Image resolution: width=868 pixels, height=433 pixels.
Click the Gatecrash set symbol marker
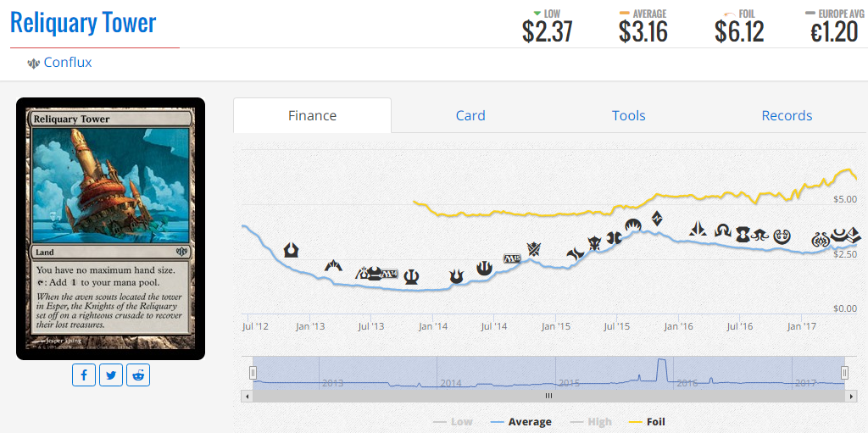tap(333, 265)
